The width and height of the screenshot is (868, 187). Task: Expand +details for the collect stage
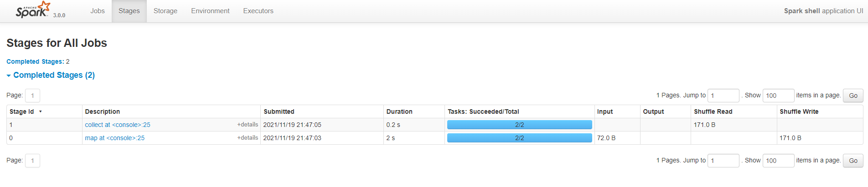[248, 125]
